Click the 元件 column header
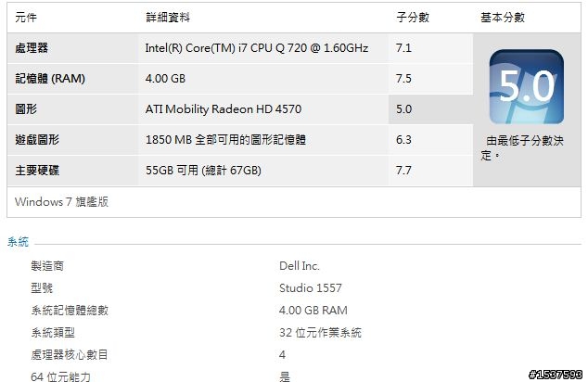Viewport: 588px width, 382px height. [26, 18]
